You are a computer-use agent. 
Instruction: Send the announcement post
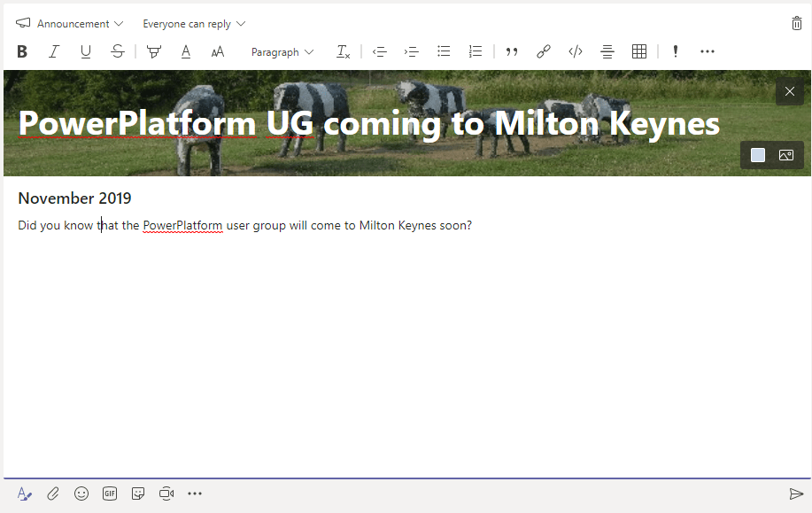tap(796, 494)
